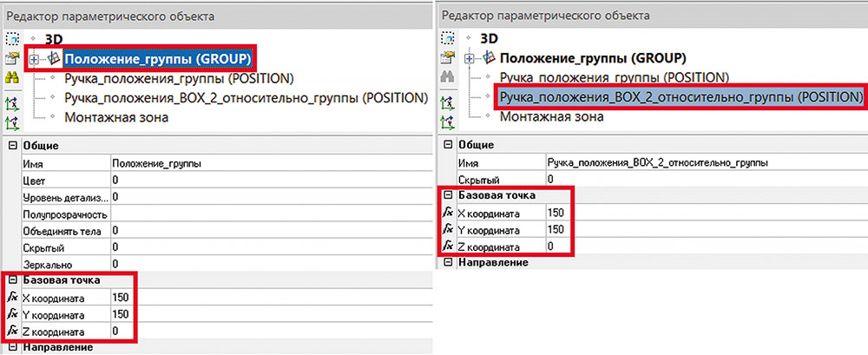
Task: Open properties icon in right editor toolbar
Action: (x=447, y=57)
